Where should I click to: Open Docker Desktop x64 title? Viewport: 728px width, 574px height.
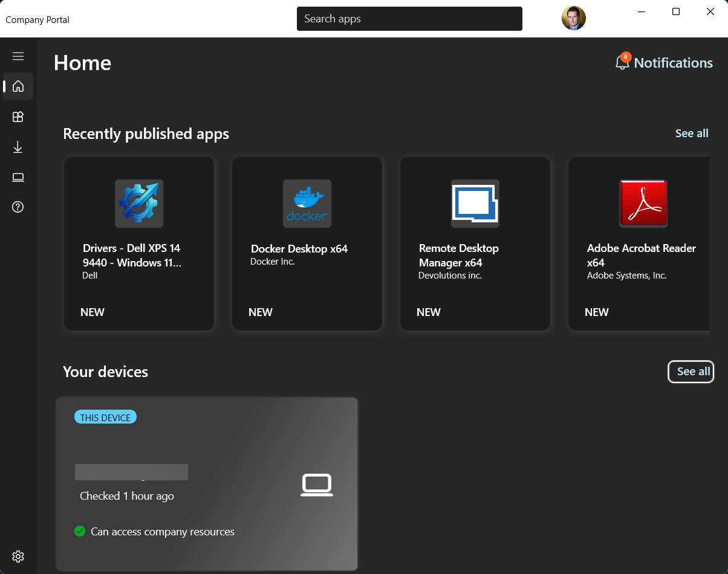[x=299, y=249]
